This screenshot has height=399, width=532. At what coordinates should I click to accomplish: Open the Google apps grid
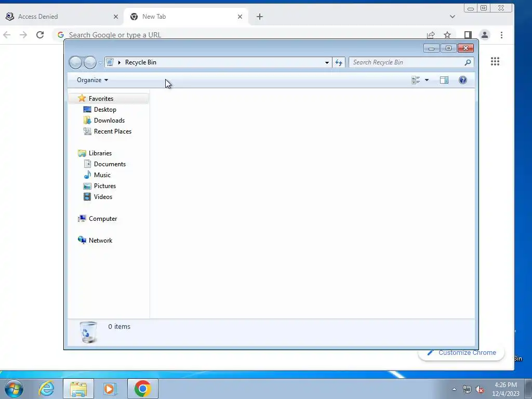495,61
